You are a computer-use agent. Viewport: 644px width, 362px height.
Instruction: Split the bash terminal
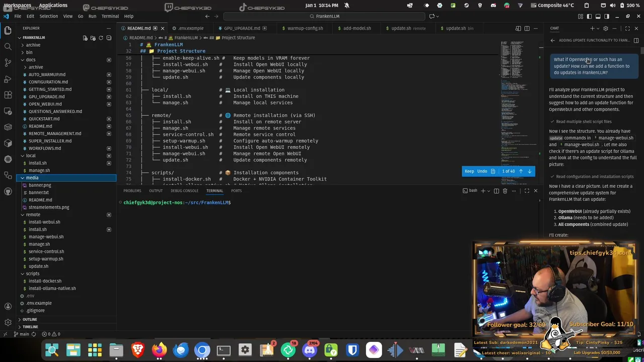point(496,191)
